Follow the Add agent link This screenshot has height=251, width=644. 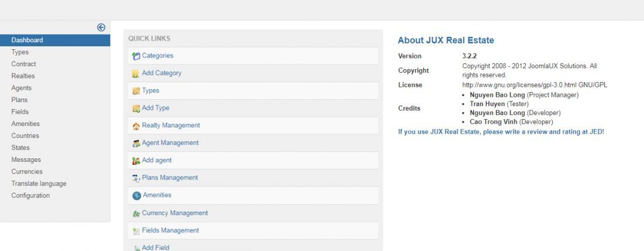157,160
